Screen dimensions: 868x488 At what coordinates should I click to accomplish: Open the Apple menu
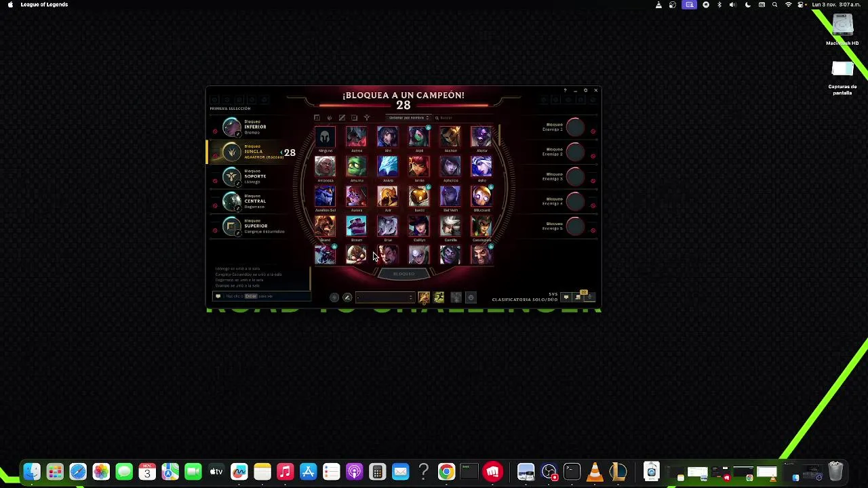10,5
